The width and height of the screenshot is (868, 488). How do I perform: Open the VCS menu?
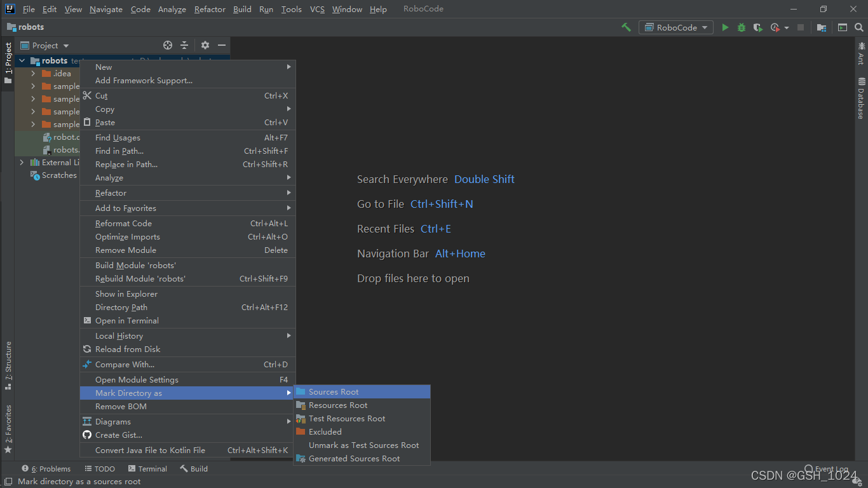point(317,10)
